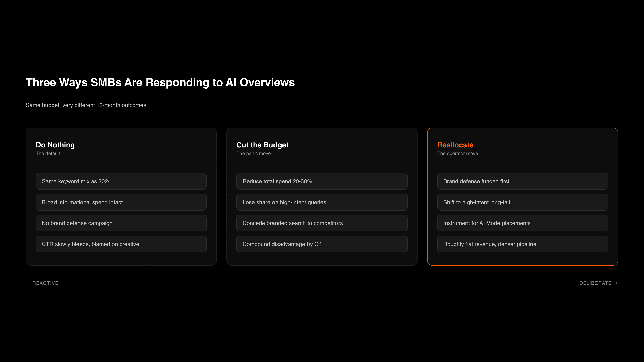Click the 'DELIBERATE' axis label

(x=595, y=283)
